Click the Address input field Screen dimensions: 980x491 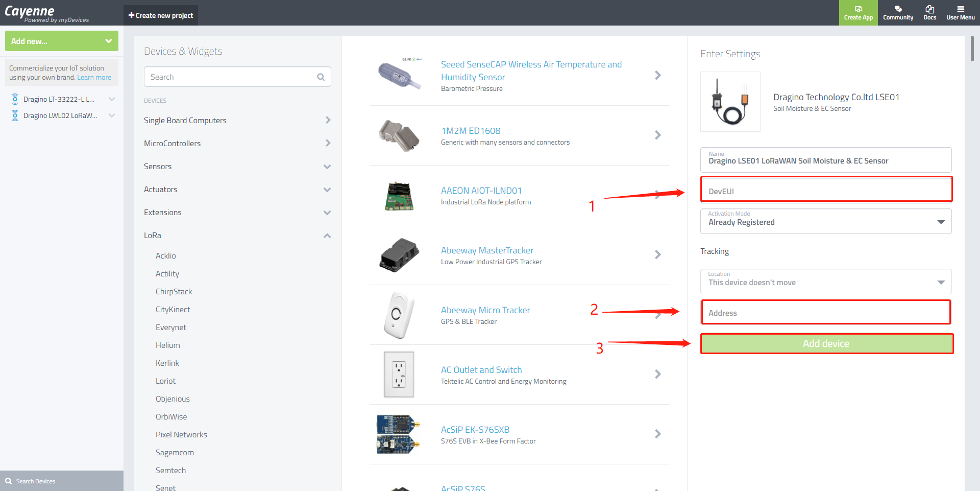[826, 312]
